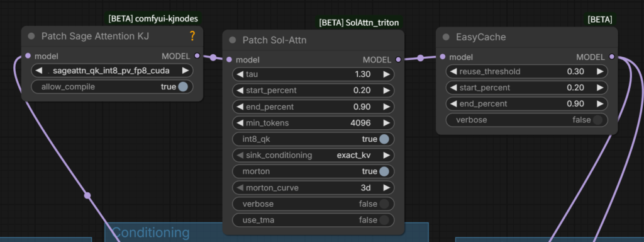Image resolution: width=644 pixels, height=242 pixels.
Task: Increase tau value with right arrow
Action: pos(387,74)
